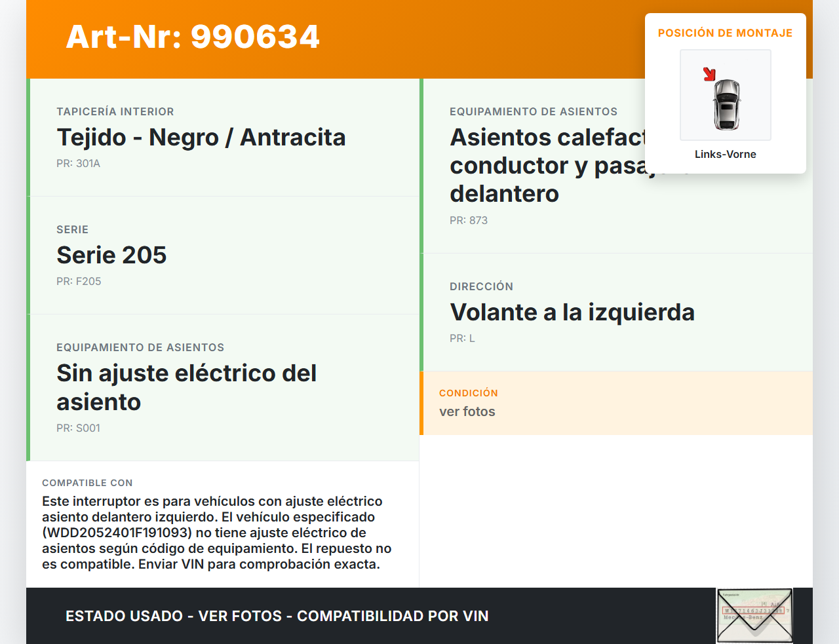This screenshot has height=644, width=839.
Task: Click the 'PR: S001' code
Action: coord(79,428)
